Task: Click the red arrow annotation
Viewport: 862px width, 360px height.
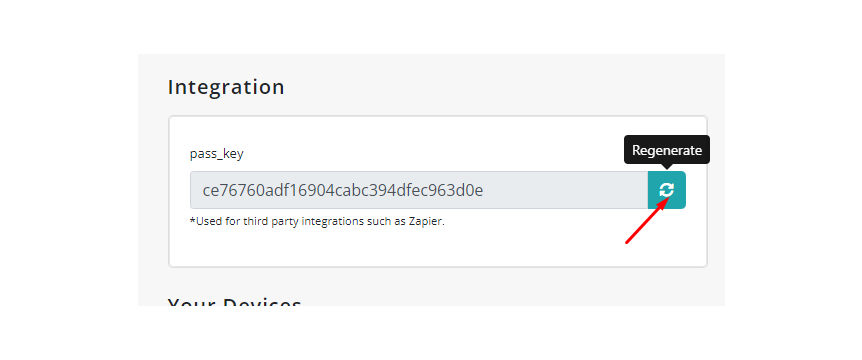Action: pos(649,221)
